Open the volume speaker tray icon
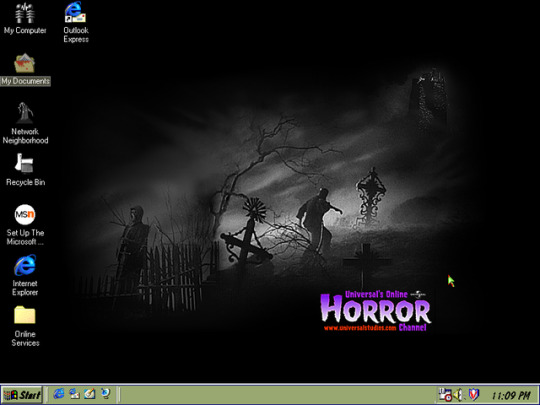The height and width of the screenshot is (405, 540). point(458,395)
